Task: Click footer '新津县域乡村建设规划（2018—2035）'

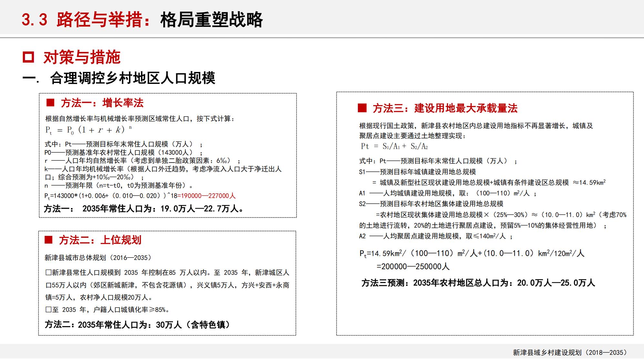Action: tap(570, 353)
